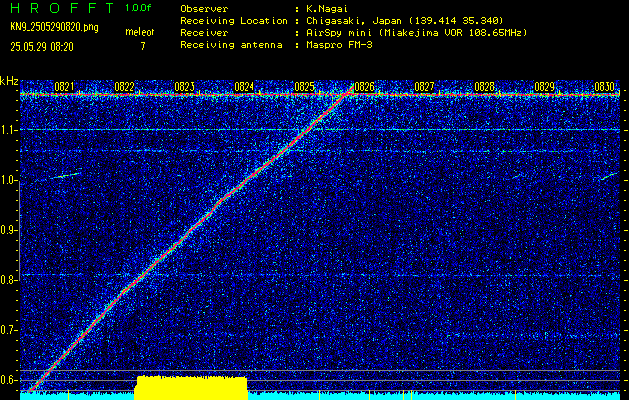629x400 pixels.
Task: Click the 0826 time marker
Action: (x=364, y=87)
